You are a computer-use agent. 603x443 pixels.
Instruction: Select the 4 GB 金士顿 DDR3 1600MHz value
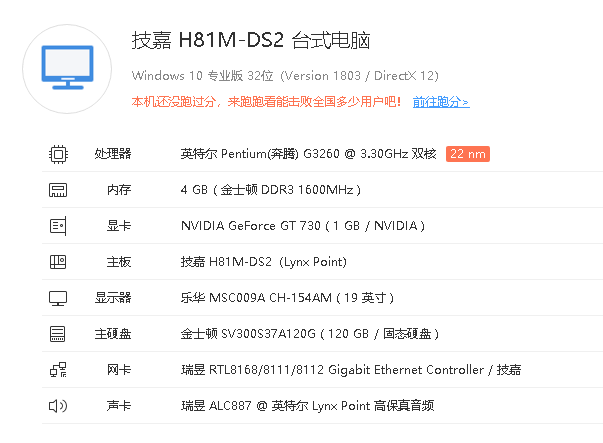[x=271, y=190]
